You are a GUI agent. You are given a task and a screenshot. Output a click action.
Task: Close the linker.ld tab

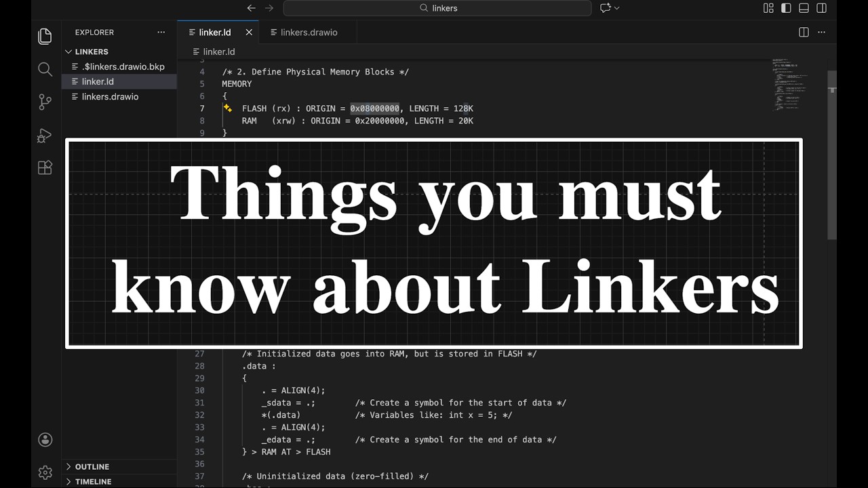pyautogui.click(x=249, y=32)
